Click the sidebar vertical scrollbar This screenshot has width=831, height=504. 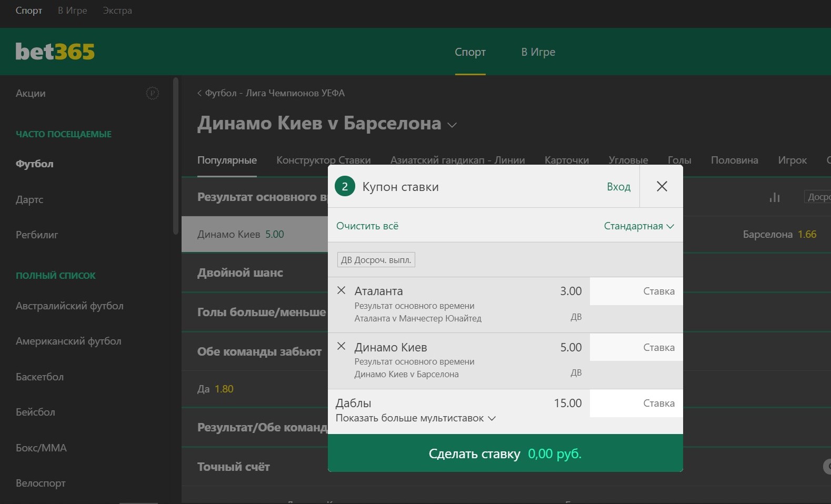click(x=176, y=156)
